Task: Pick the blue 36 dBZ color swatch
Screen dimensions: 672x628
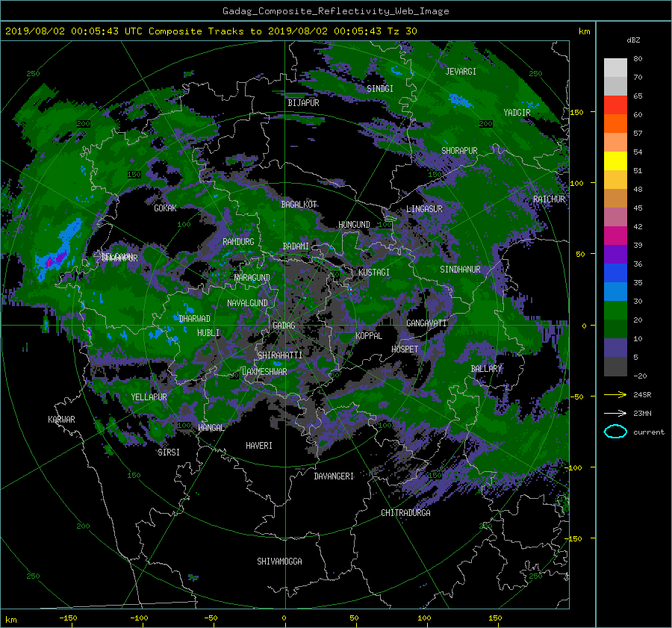Action: (615, 273)
